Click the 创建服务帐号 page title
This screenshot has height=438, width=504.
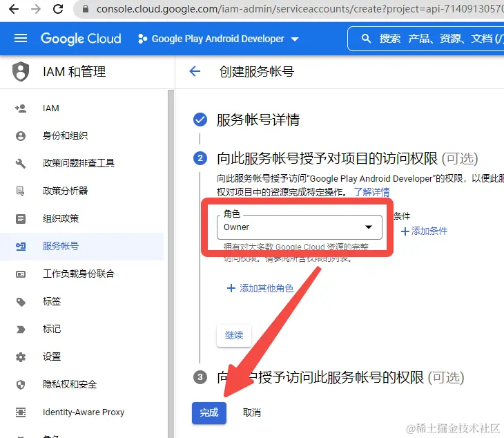point(257,71)
